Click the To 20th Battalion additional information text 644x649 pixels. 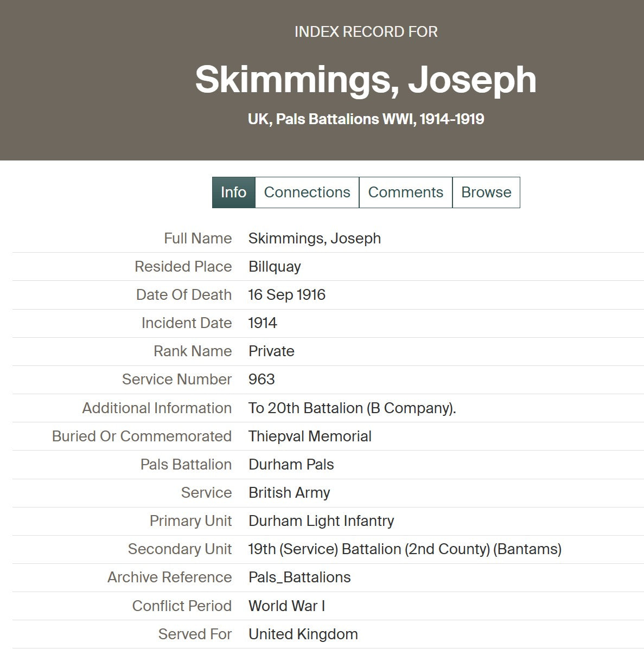click(352, 408)
